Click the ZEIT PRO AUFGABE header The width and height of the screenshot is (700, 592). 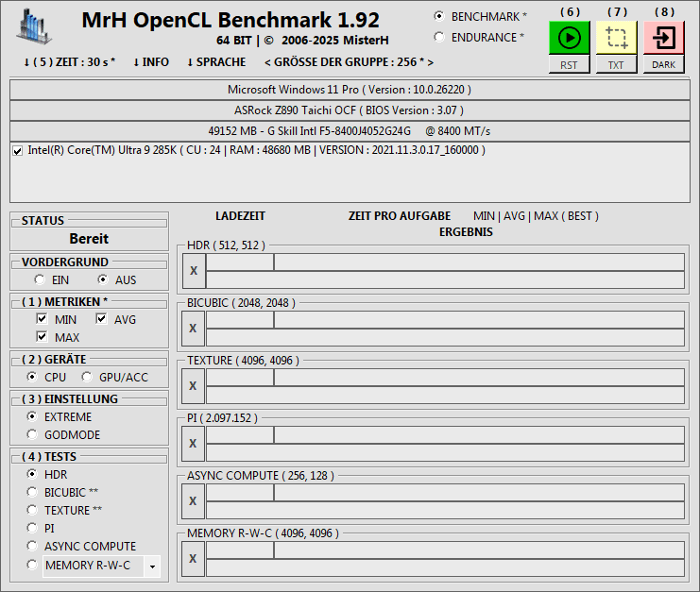400,216
